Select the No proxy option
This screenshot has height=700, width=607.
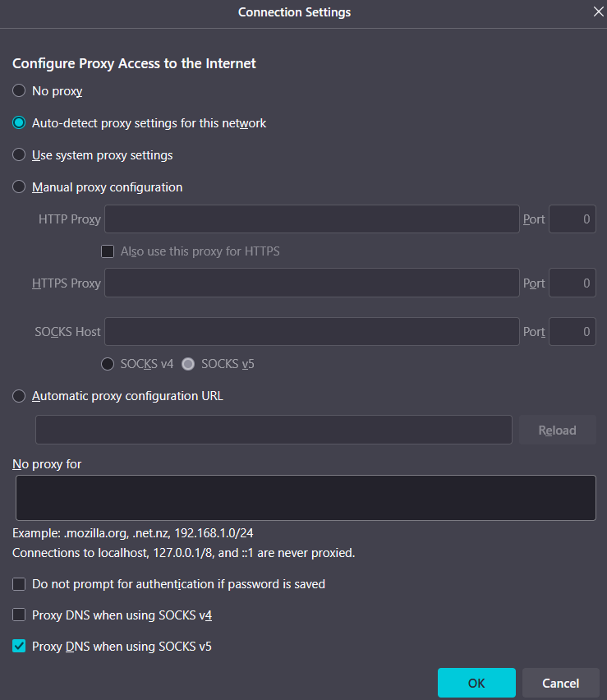pyautogui.click(x=19, y=91)
